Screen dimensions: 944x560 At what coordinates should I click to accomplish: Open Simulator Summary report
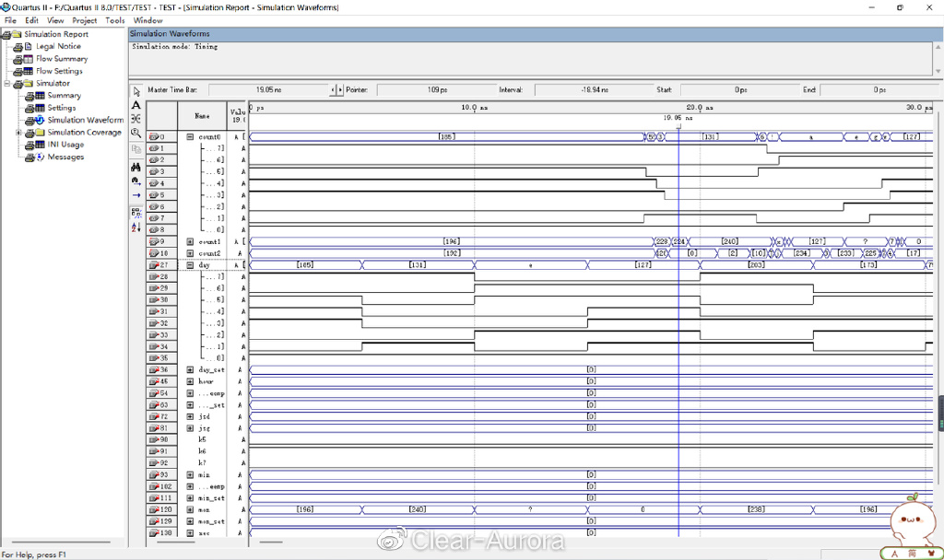pos(64,96)
